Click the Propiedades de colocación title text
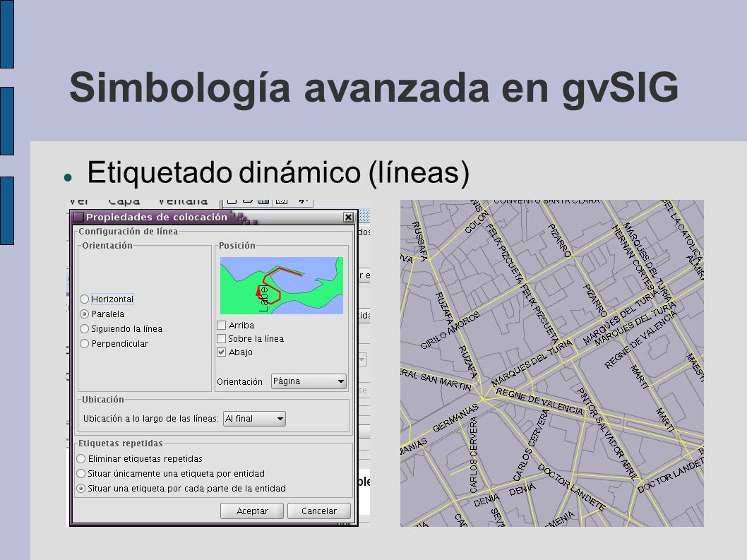The width and height of the screenshot is (747, 560). pos(157,218)
